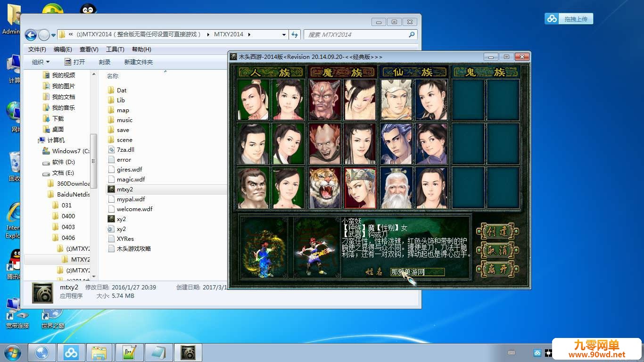Switch to the game taskbar icon
This screenshot has width=644, height=362.
tap(188, 353)
